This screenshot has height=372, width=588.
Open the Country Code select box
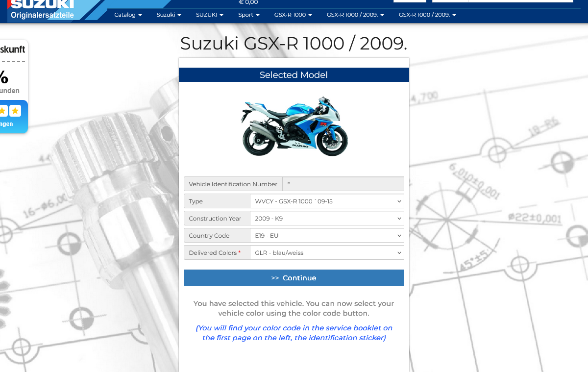[x=327, y=236]
